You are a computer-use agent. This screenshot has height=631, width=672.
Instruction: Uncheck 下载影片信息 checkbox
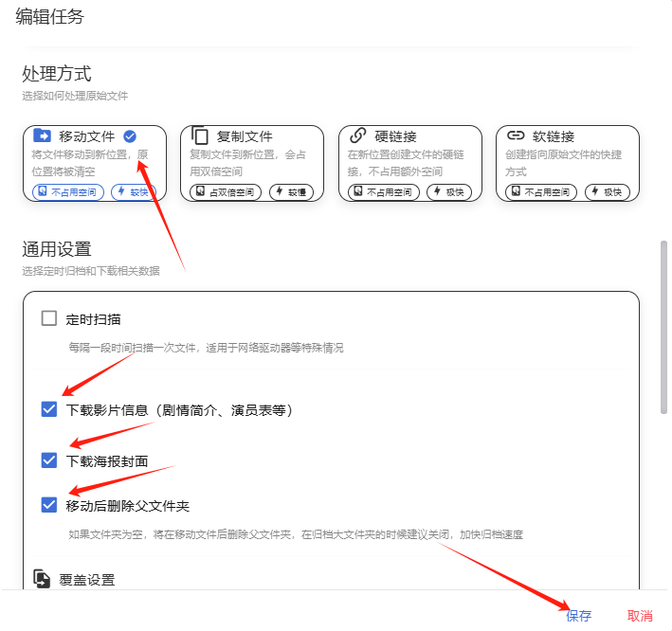[49, 409]
